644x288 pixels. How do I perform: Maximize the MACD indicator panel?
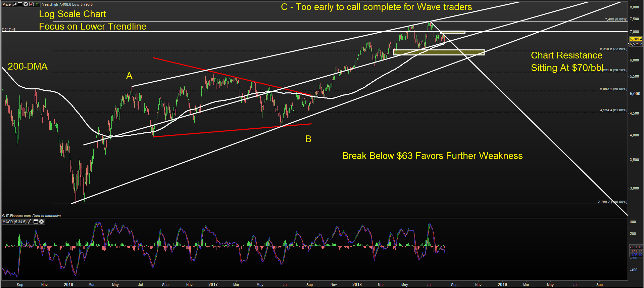36,222
